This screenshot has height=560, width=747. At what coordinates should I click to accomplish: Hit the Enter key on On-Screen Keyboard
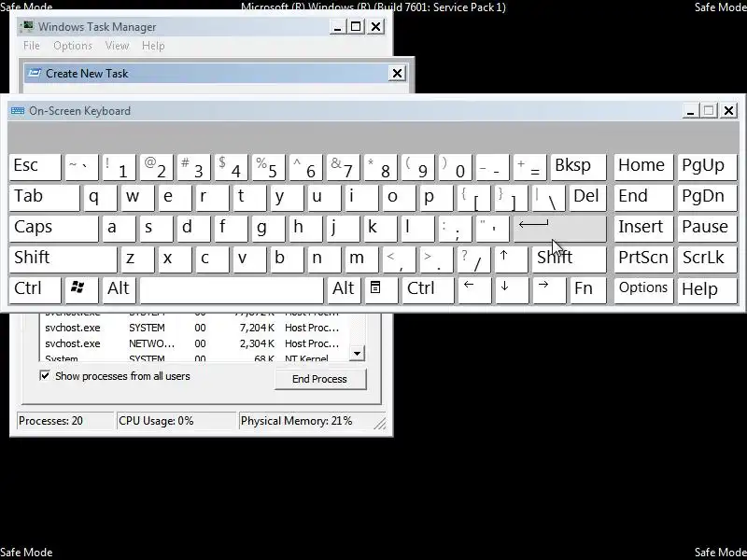point(559,229)
